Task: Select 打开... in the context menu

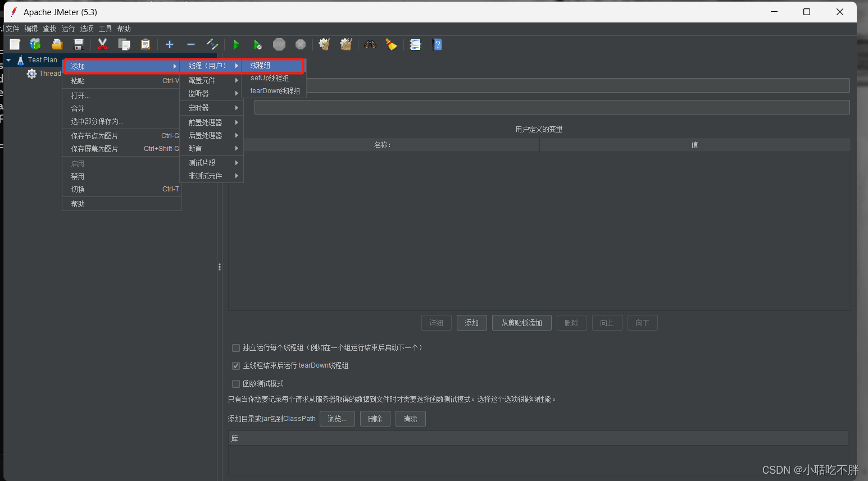Action: [x=122, y=96]
